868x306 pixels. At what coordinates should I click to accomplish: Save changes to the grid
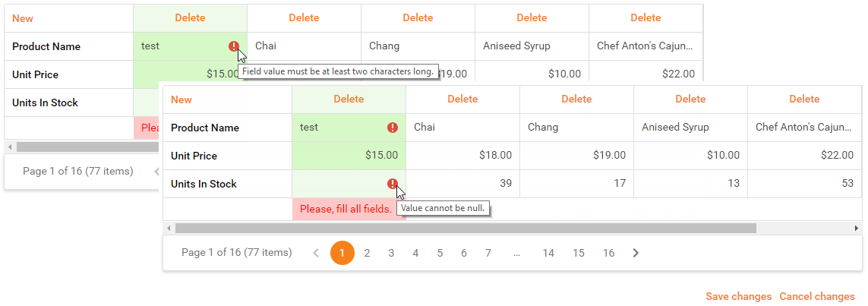point(738,297)
